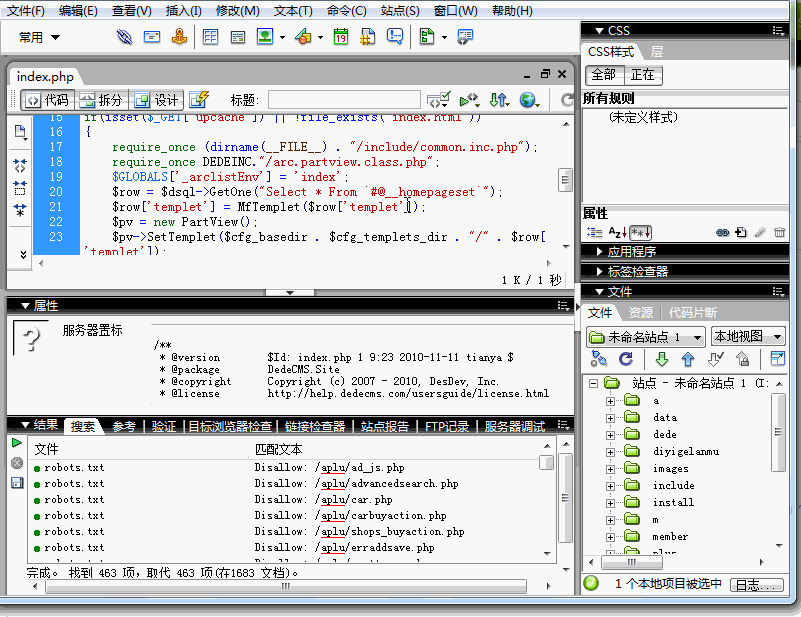Screen dimensions: 801x617
Task: Expand the dede folder in tree
Action: click(611, 435)
